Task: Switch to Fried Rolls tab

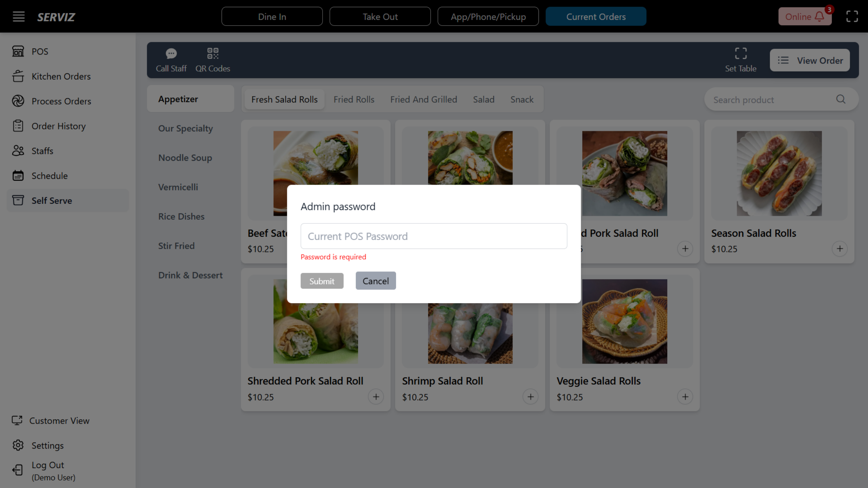Action: tap(354, 99)
